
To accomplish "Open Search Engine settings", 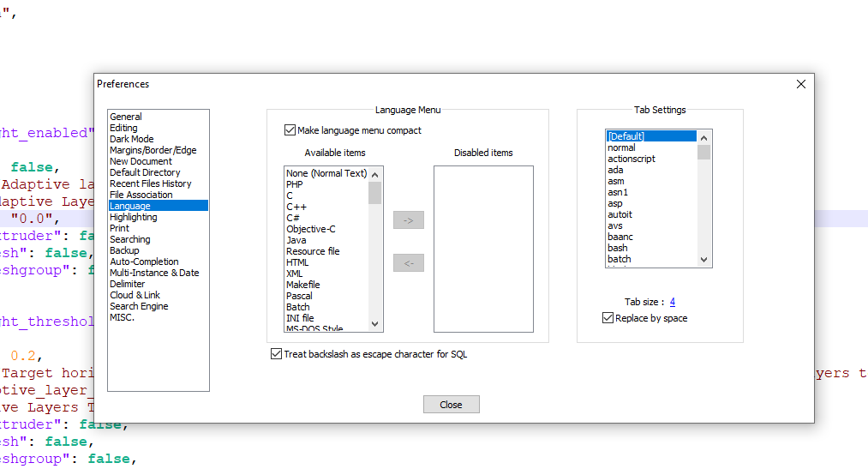I will pos(139,306).
